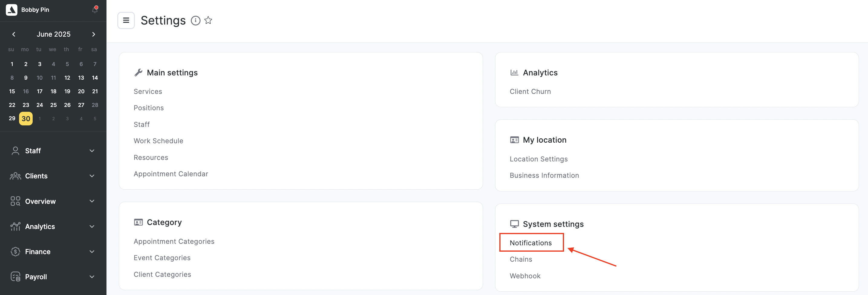Viewport: 868px width, 295px height.
Task: Click the Finance dollar badge icon
Action: (x=15, y=251)
